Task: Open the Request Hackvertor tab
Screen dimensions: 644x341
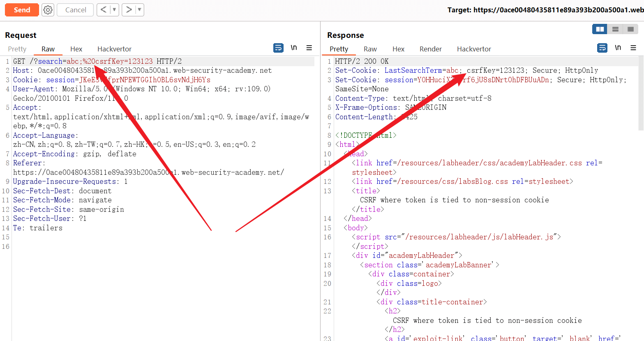Action: [x=114, y=49]
